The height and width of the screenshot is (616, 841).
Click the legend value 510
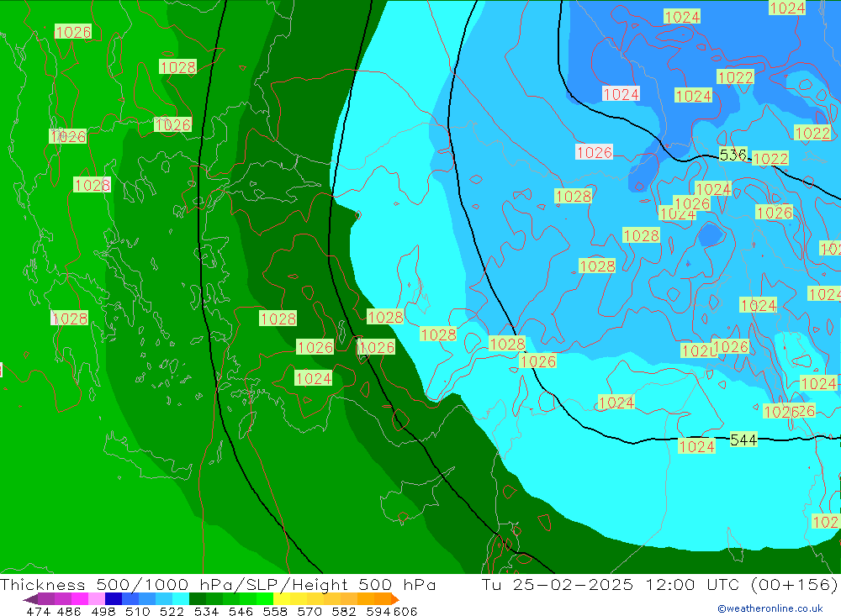137,611
